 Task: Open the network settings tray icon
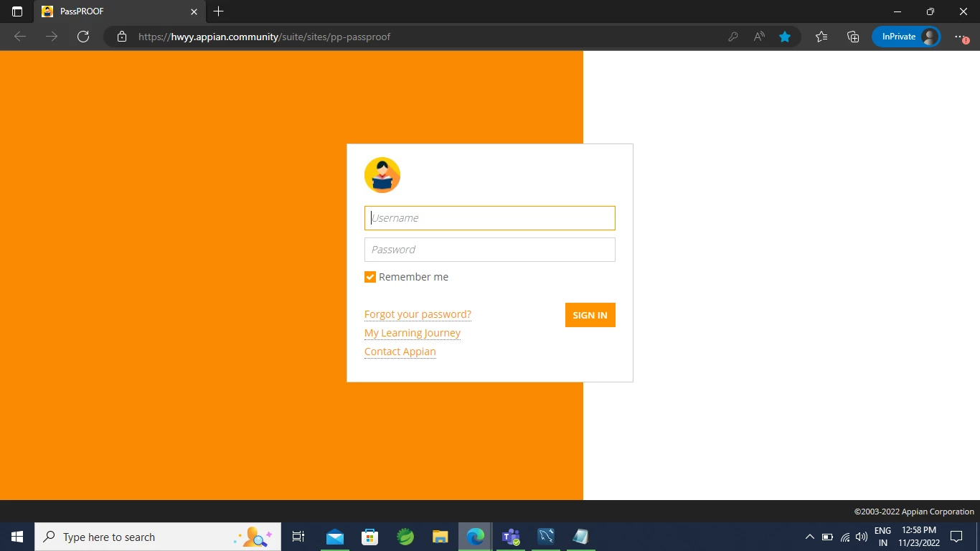tap(845, 537)
